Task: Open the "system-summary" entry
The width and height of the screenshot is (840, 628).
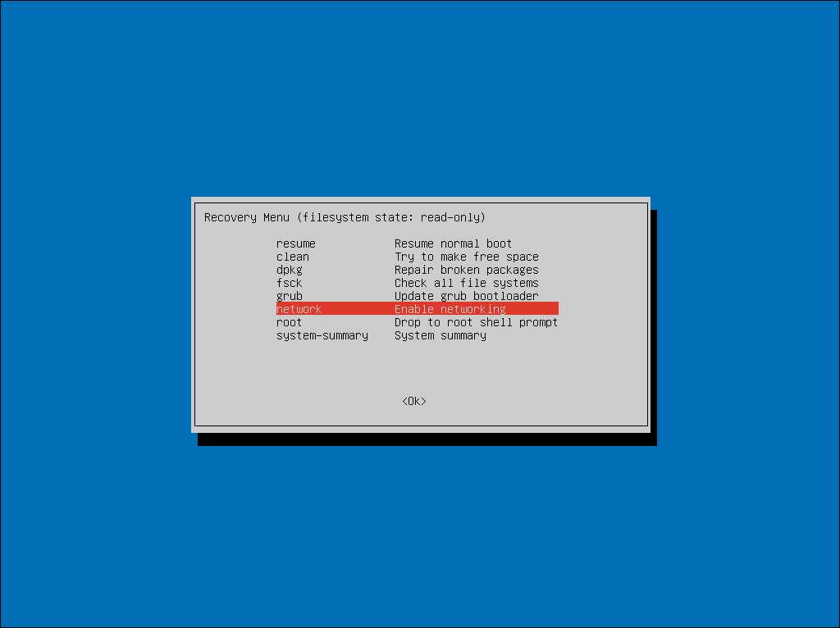Action: 322,335
